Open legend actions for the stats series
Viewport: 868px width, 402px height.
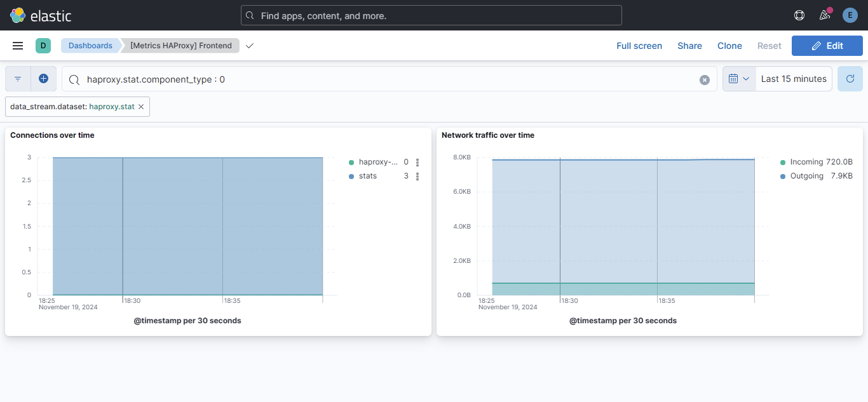(x=417, y=176)
